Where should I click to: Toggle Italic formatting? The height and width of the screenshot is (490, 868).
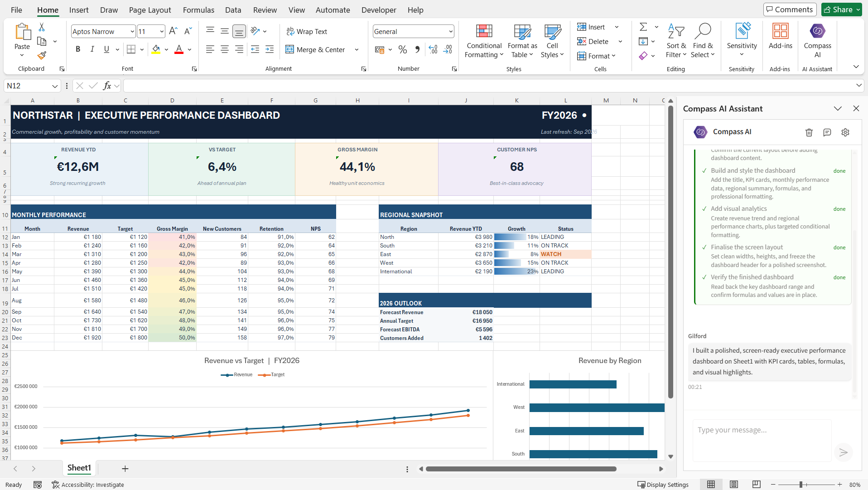(92, 49)
